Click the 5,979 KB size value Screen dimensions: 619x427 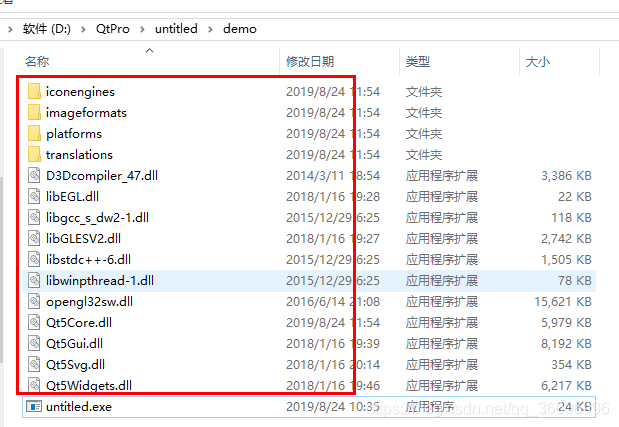566,323
